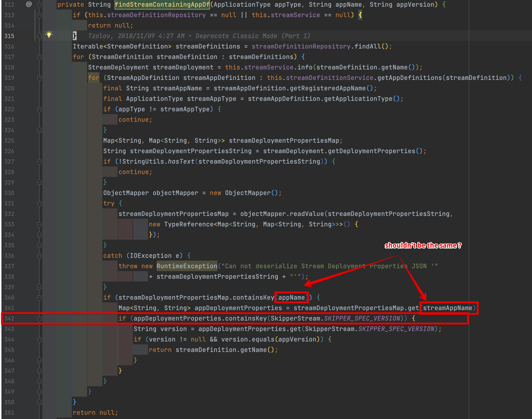Screen dimensions: 532x419
Task: Fold the catch IOException block on line 336
Action: (x=39, y=256)
